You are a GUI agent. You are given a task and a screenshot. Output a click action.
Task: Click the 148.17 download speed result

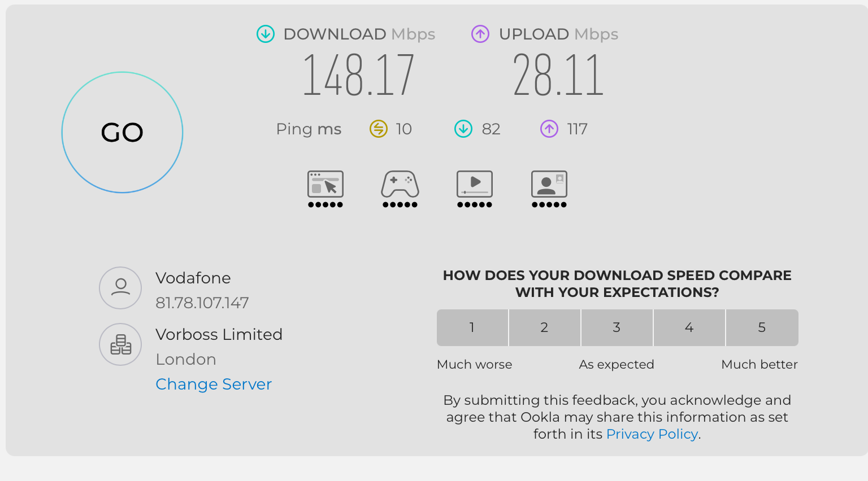click(x=359, y=75)
